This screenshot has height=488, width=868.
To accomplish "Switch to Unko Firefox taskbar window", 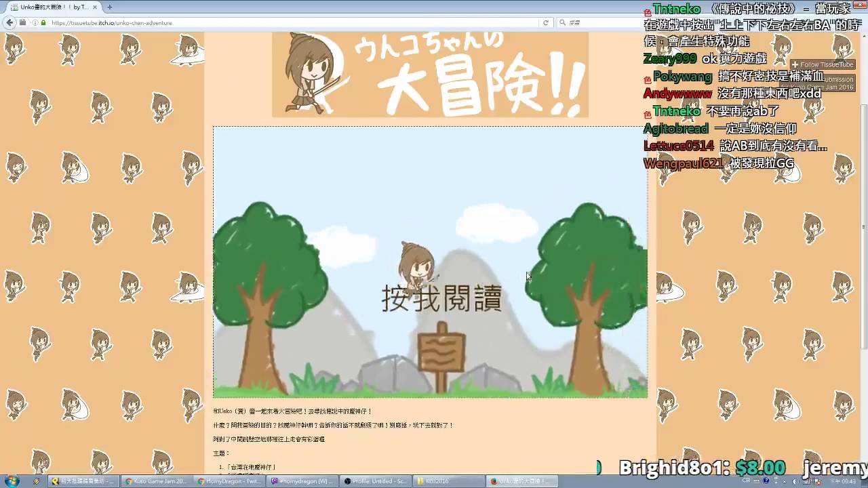I will tap(521, 481).
